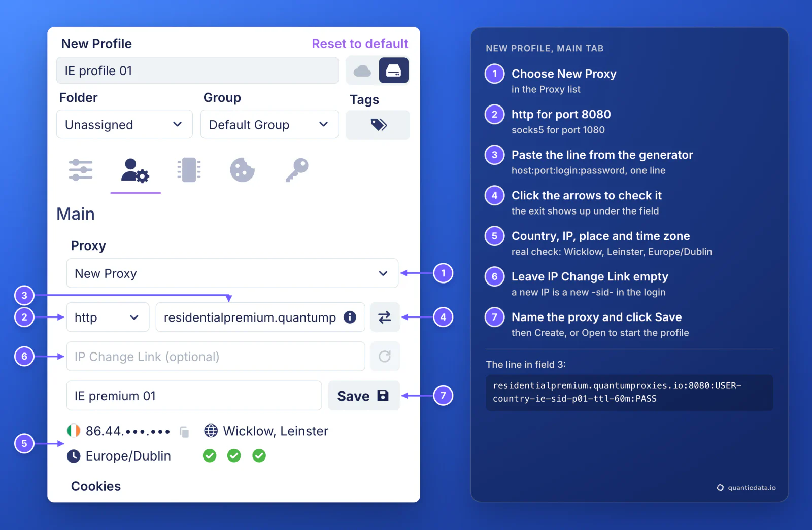Click the clock time zone icon
The image size is (812, 530).
click(74, 456)
